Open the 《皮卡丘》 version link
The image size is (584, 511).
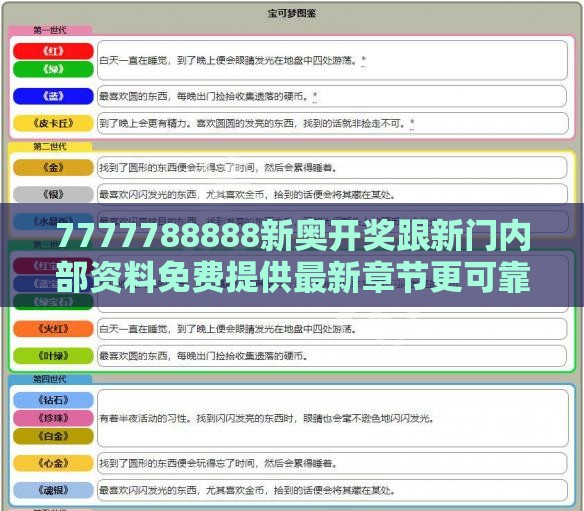pos(53,123)
